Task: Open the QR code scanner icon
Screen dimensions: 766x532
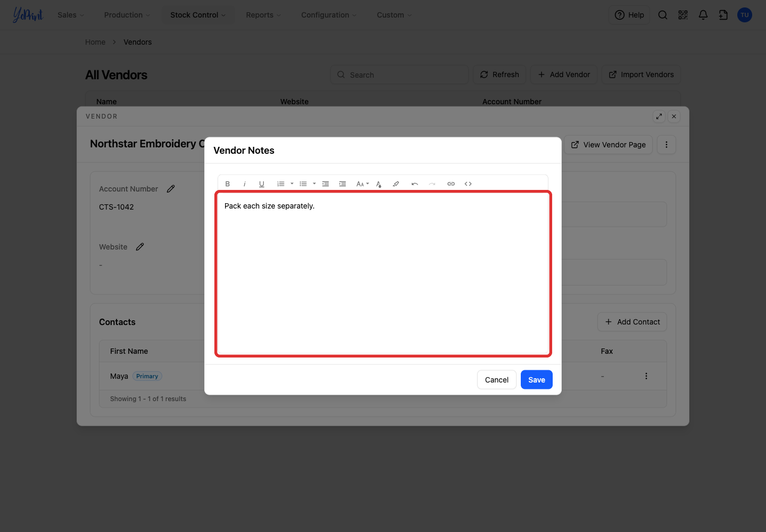Action: point(683,15)
